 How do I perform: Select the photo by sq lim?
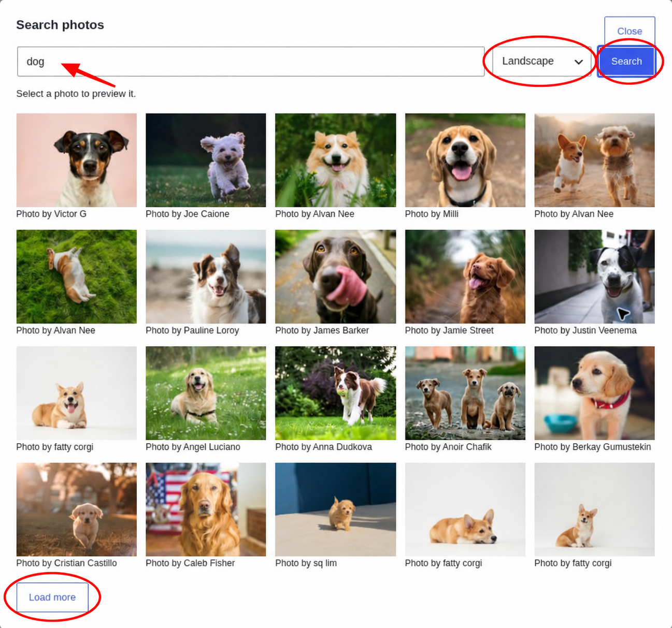336,509
